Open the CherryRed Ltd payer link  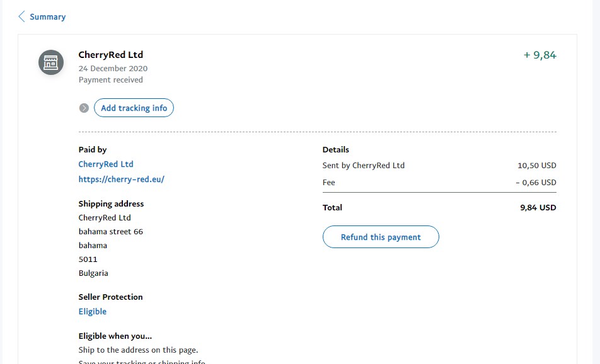tap(106, 164)
